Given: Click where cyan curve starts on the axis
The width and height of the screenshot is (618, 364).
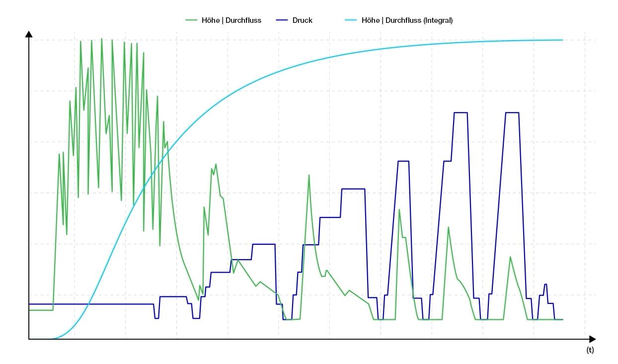Looking at the screenshot, I should click(51, 339).
